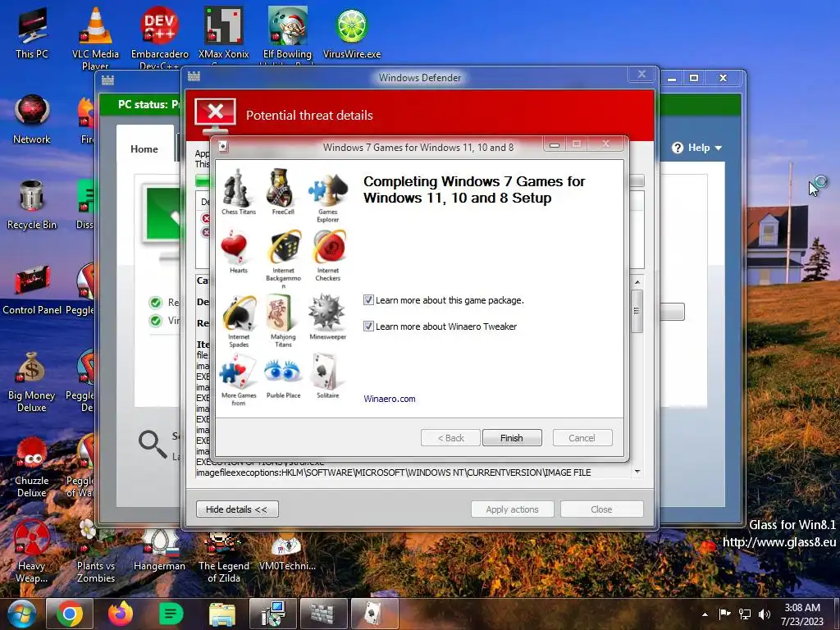Click the volume icon in system tray
The width and height of the screenshot is (840, 630).
click(x=765, y=614)
